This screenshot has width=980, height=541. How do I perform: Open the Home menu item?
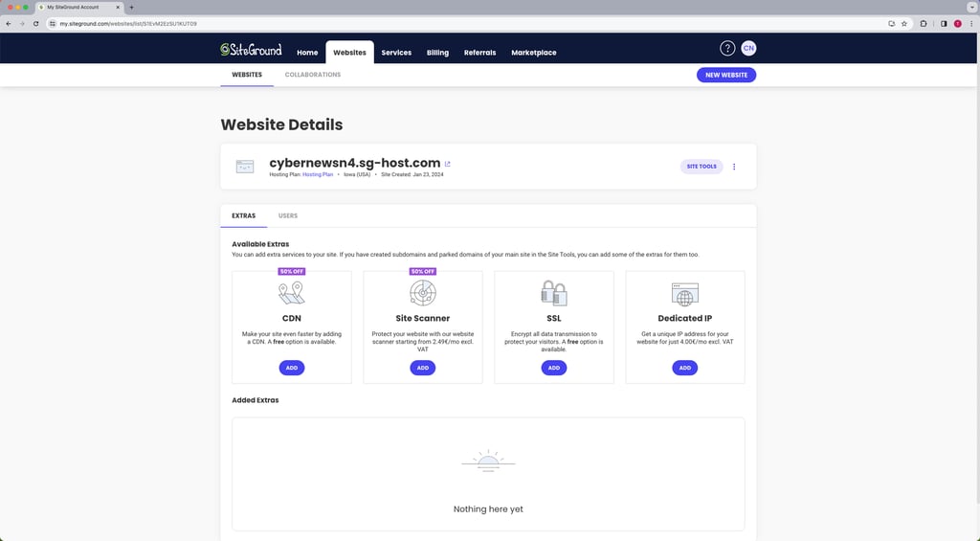(x=307, y=53)
